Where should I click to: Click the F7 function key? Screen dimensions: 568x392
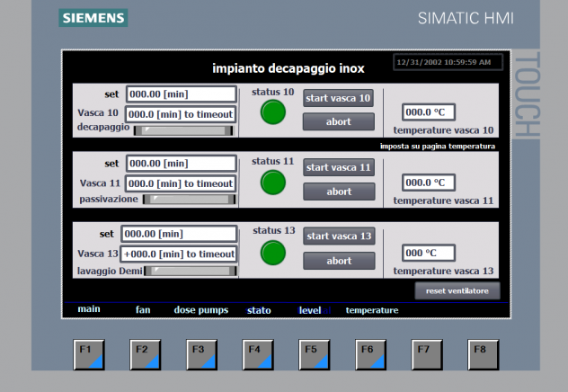(x=427, y=354)
